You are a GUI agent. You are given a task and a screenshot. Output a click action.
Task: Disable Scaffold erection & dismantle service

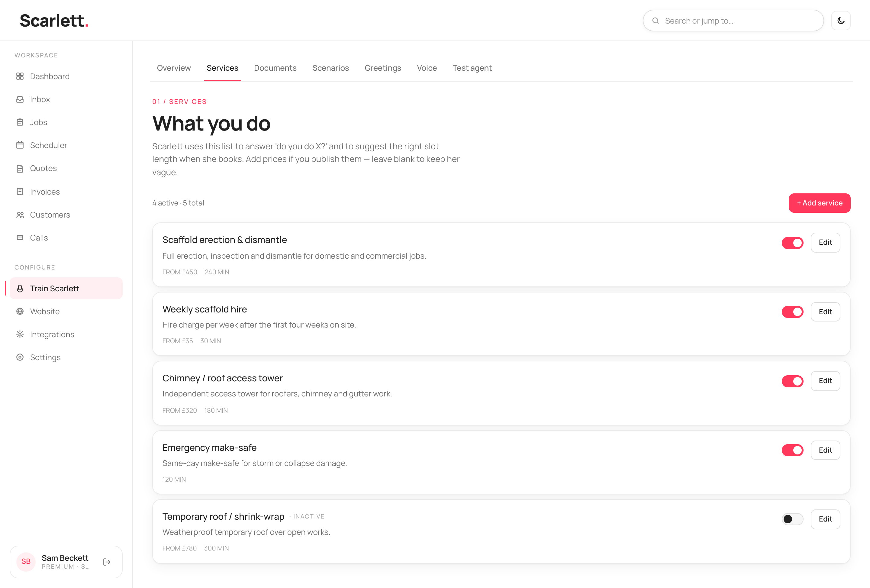tap(792, 243)
